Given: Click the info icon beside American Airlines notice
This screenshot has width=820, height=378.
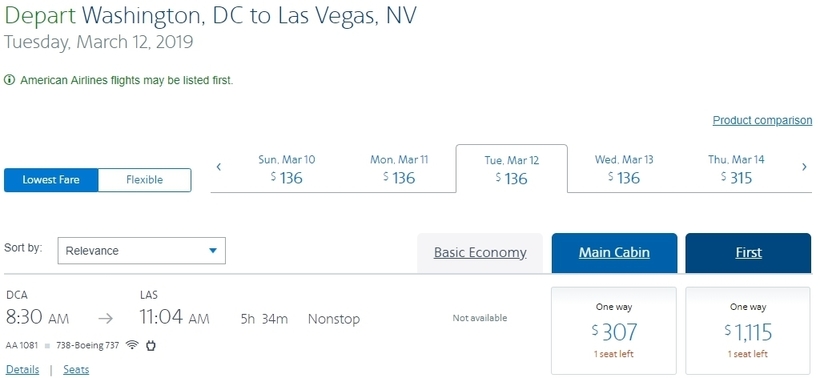Looking at the screenshot, I should [x=9, y=80].
